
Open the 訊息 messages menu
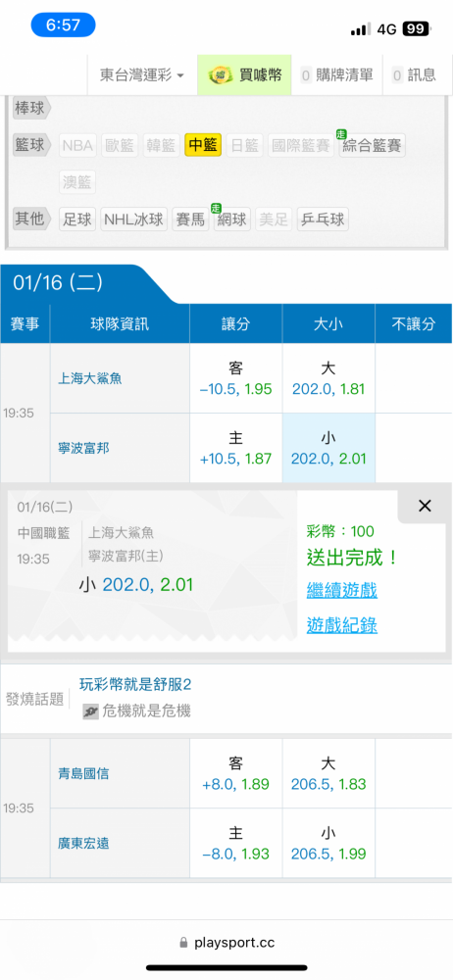(x=414, y=75)
